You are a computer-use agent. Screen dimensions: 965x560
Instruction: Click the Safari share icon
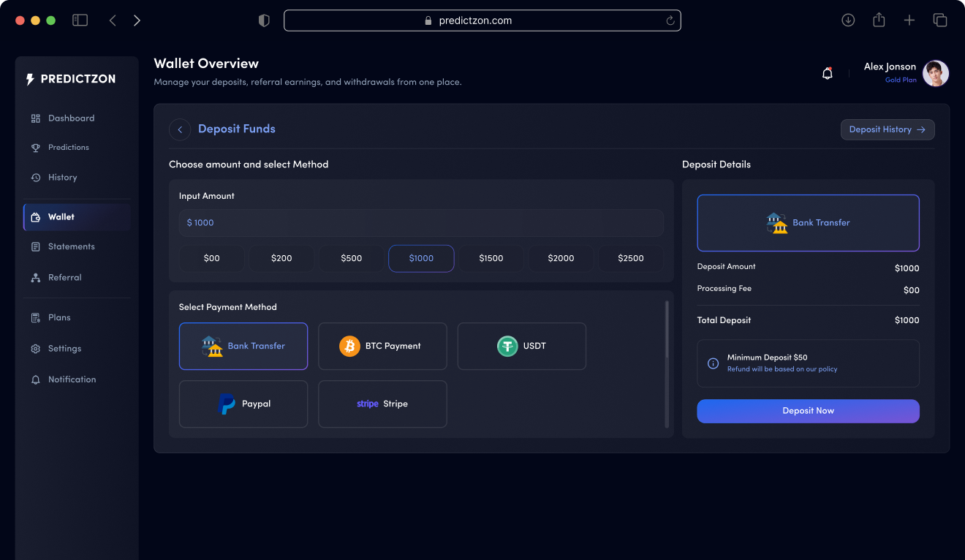879,20
